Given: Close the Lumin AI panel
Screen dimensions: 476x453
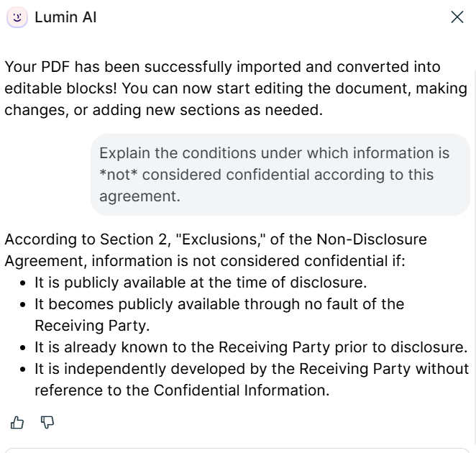Looking at the screenshot, I should [x=457, y=17].
